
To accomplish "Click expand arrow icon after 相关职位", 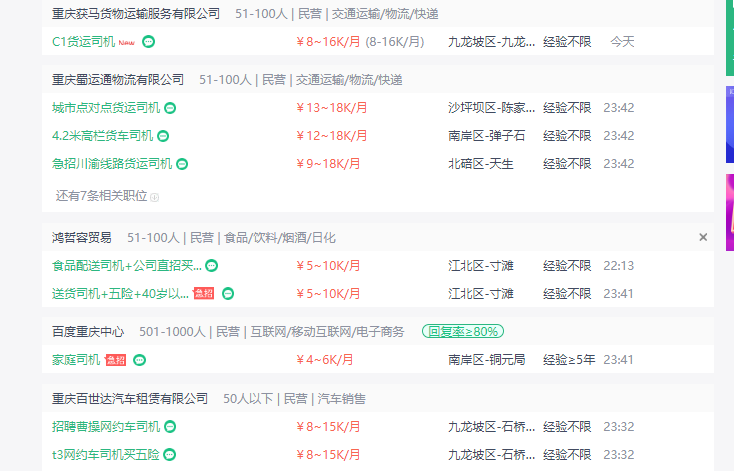I will click(155, 197).
